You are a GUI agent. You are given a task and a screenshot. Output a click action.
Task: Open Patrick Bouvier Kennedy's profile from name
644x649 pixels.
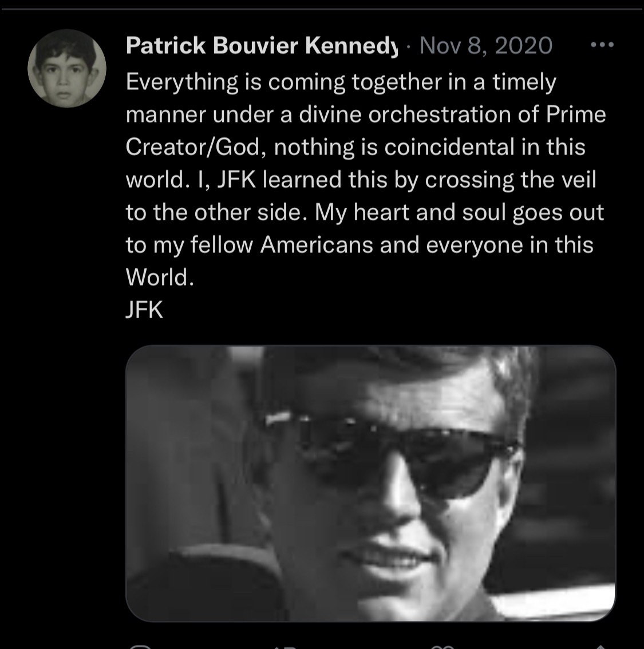pyautogui.click(x=260, y=46)
